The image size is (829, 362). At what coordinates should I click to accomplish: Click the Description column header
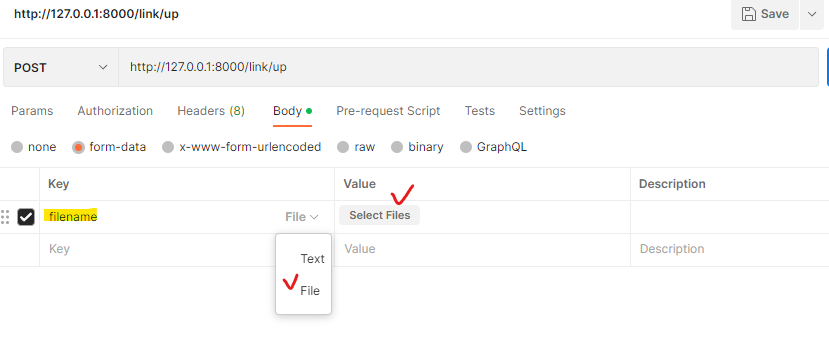pos(672,184)
